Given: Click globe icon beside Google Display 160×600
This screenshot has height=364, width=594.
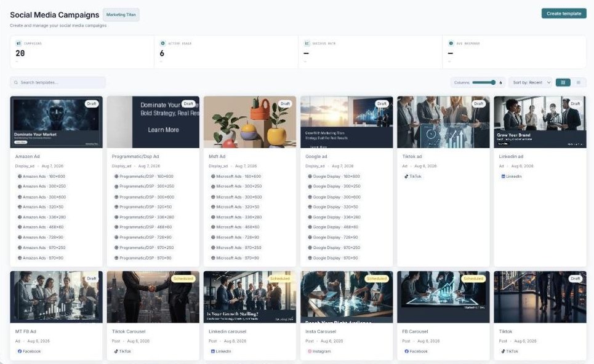Looking at the screenshot, I should 310,176.
